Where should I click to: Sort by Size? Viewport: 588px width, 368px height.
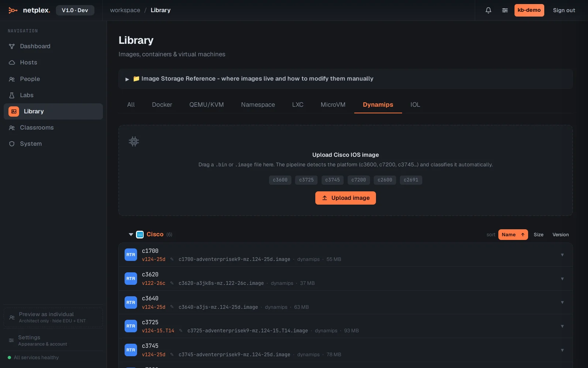(538, 235)
